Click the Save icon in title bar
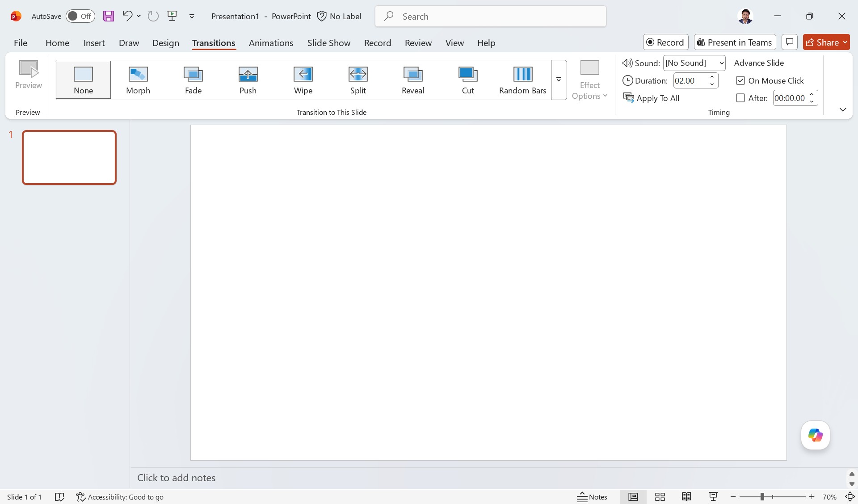 pyautogui.click(x=109, y=16)
